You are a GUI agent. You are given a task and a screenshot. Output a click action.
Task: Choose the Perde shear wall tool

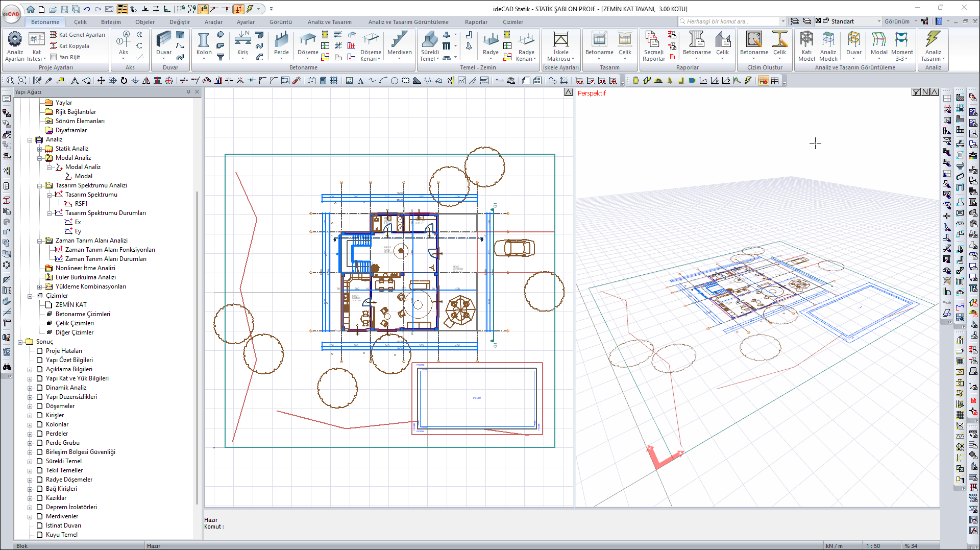click(x=281, y=41)
